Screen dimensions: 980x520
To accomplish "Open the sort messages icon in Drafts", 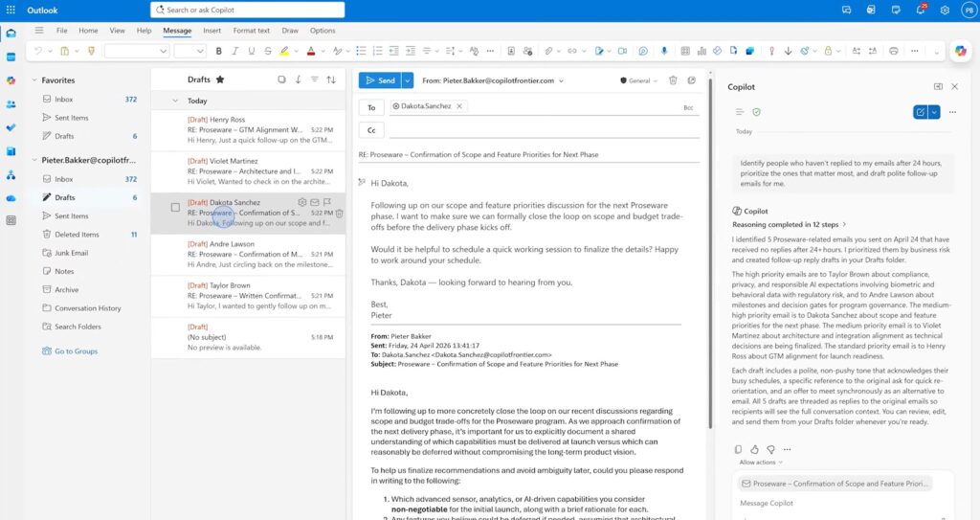I will pyautogui.click(x=331, y=79).
